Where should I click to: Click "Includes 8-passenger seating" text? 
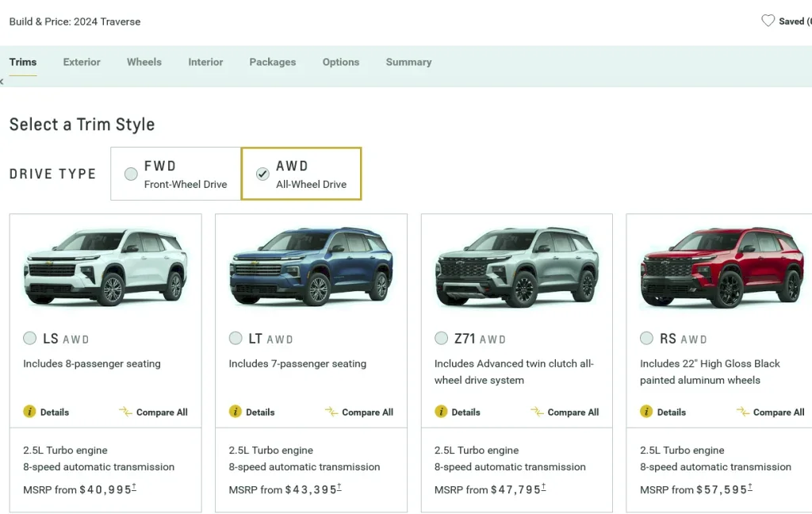92,364
